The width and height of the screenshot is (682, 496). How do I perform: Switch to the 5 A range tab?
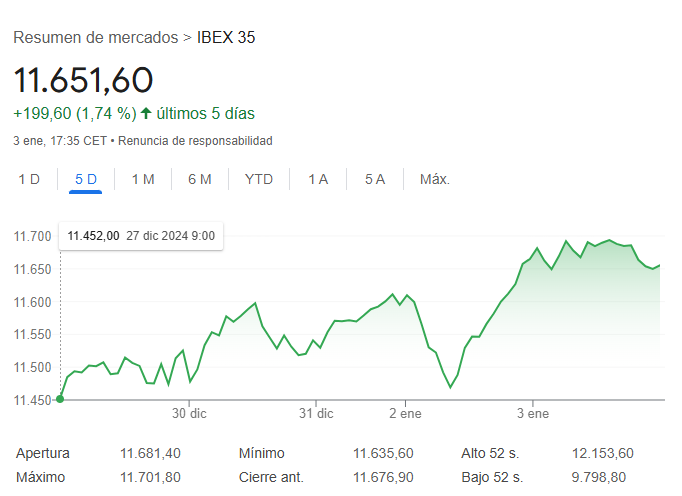tap(375, 179)
